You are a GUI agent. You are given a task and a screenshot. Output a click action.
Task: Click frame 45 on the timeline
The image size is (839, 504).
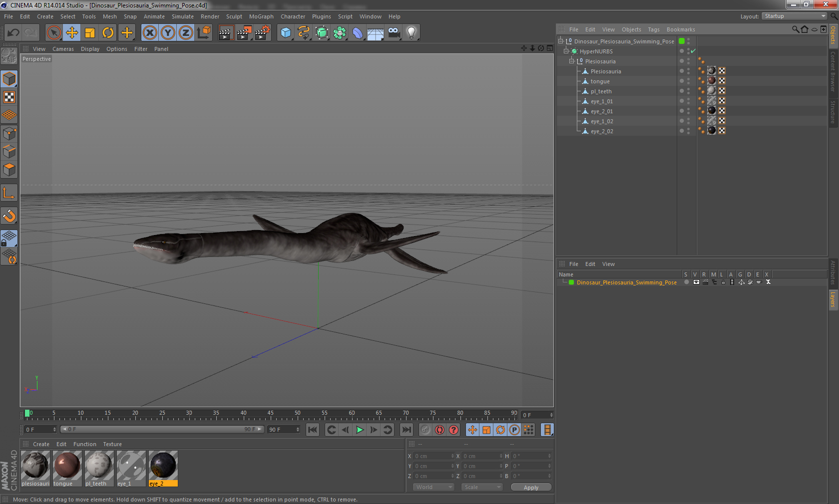(270, 414)
